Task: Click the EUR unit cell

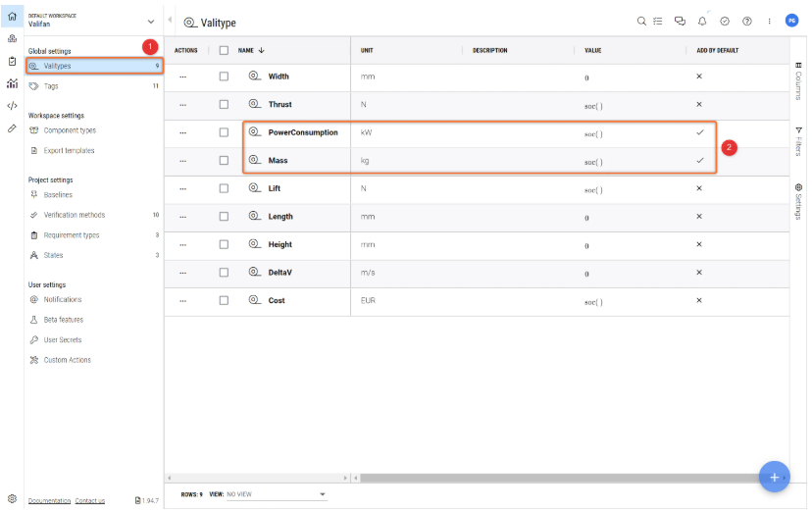Action: pos(368,300)
